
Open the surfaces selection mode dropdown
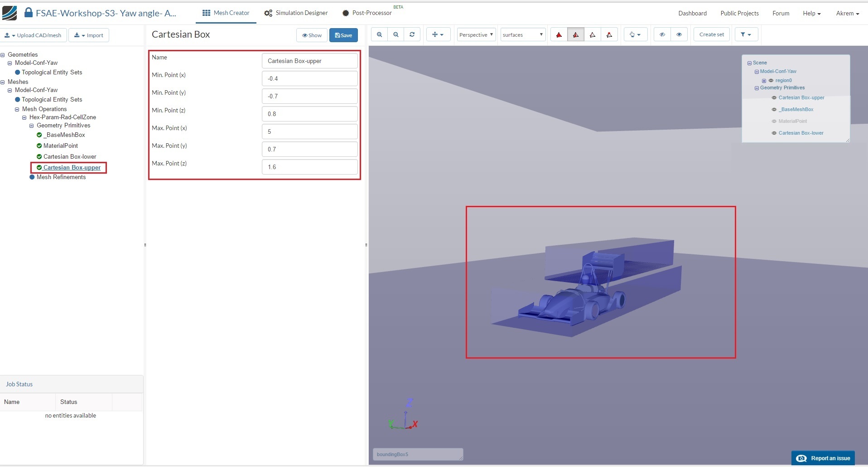[522, 35]
